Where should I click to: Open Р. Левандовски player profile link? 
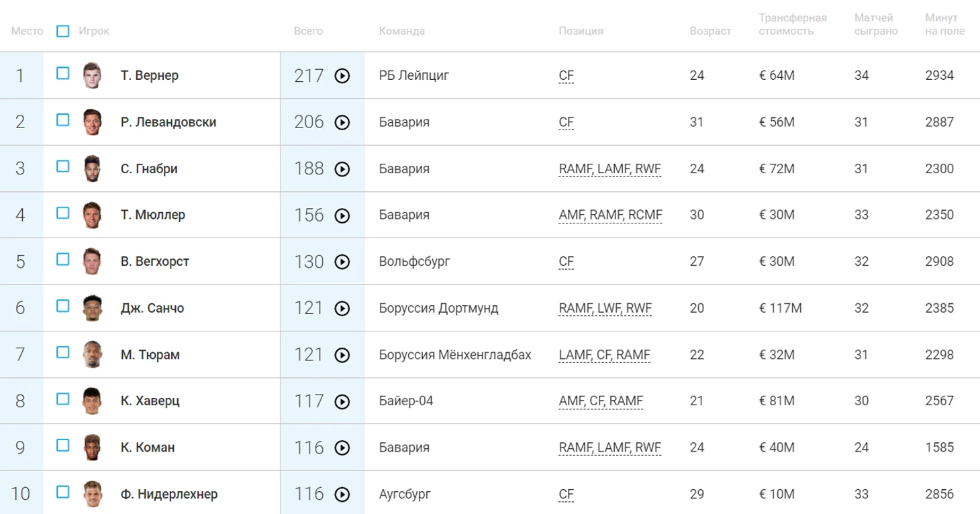pos(168,122)
